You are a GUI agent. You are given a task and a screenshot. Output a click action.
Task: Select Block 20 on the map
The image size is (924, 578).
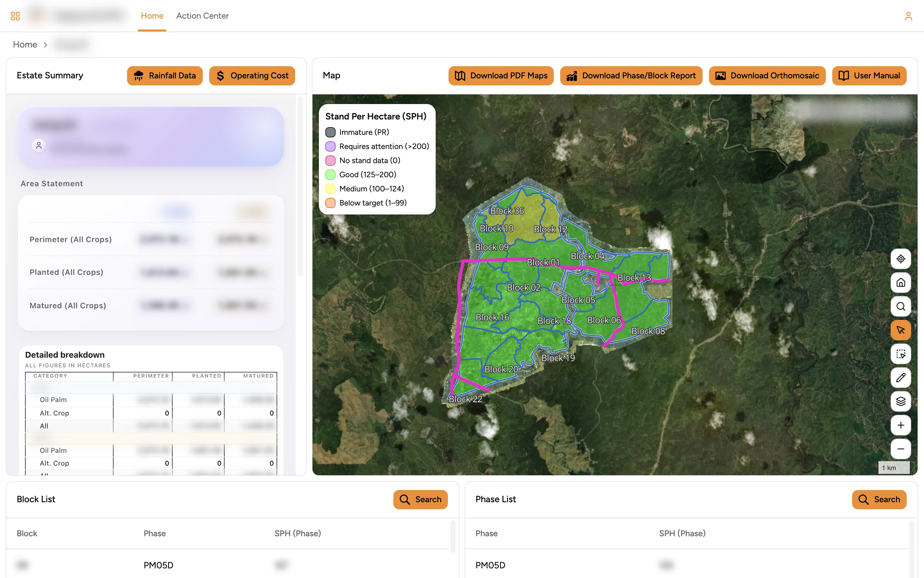coord(501,369)
